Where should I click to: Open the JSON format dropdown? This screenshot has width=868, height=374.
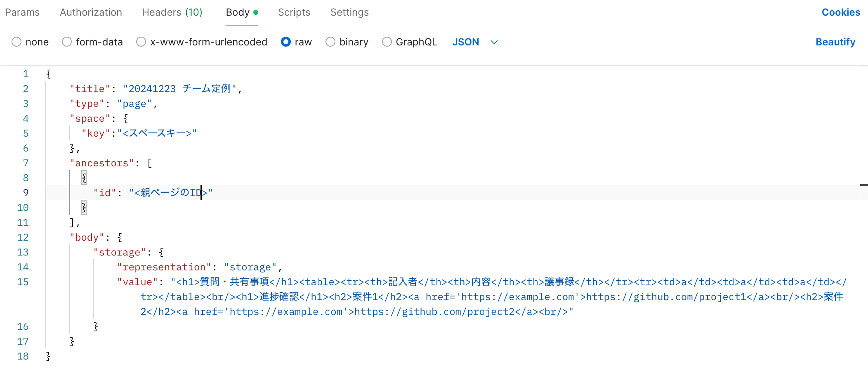(x=465, y=42)
